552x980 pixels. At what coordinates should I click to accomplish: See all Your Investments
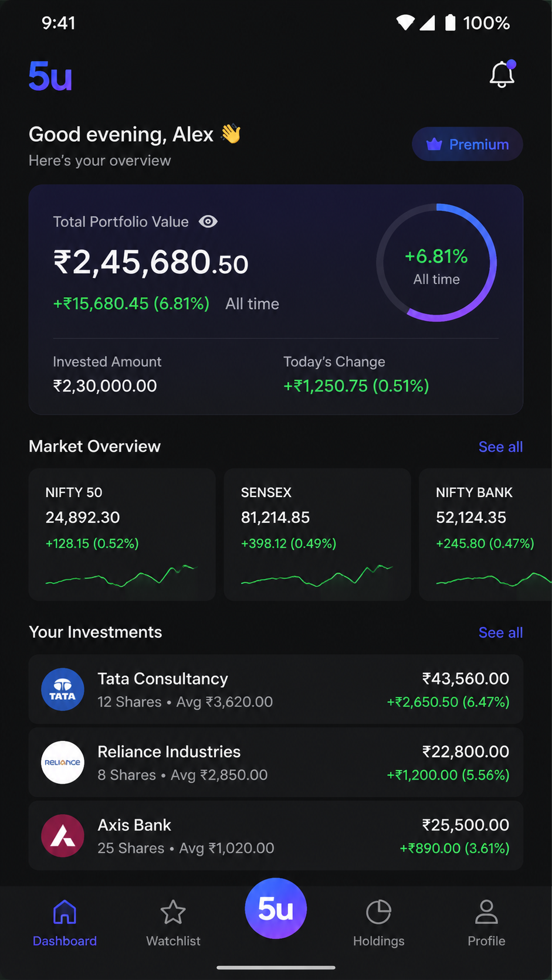tap(500, 632)
